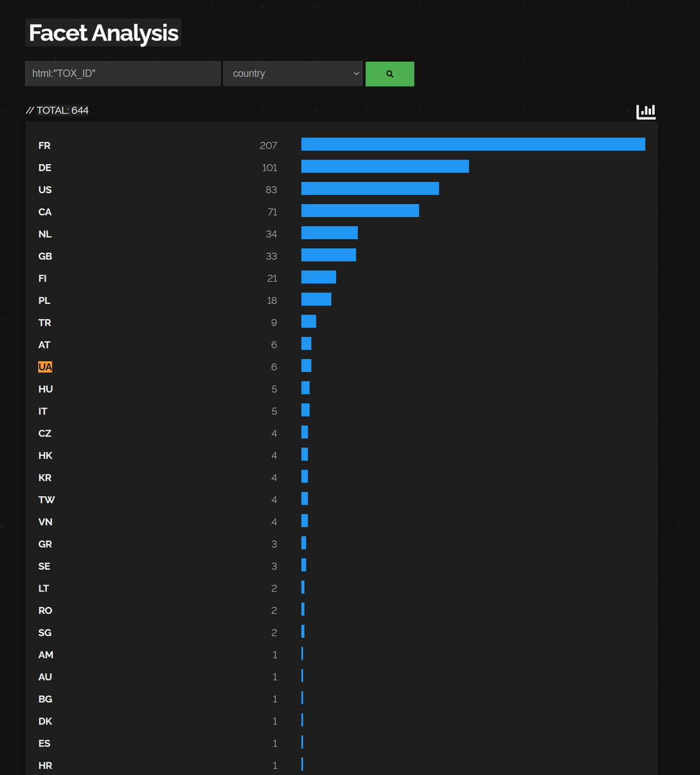The height and width of the screenshot is (775, 700).
Task: Click the NL count value 34
Action: coord(271,234)
